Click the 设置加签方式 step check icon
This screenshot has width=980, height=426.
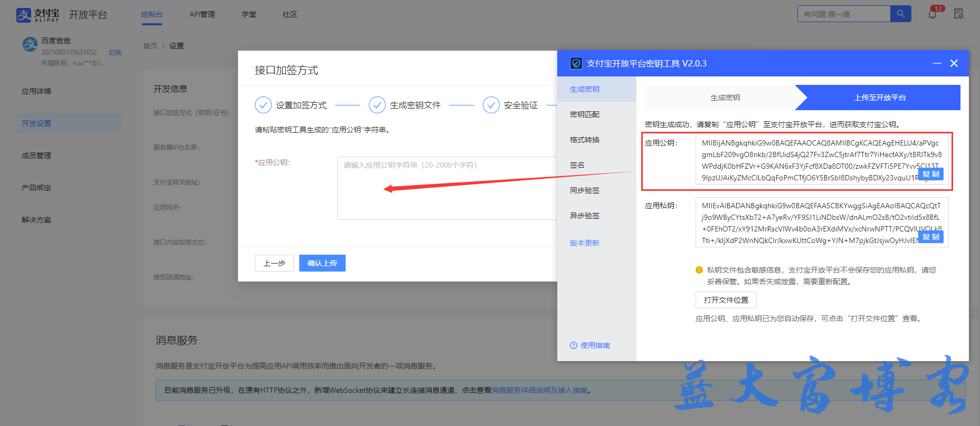click(x=263, y=105)
